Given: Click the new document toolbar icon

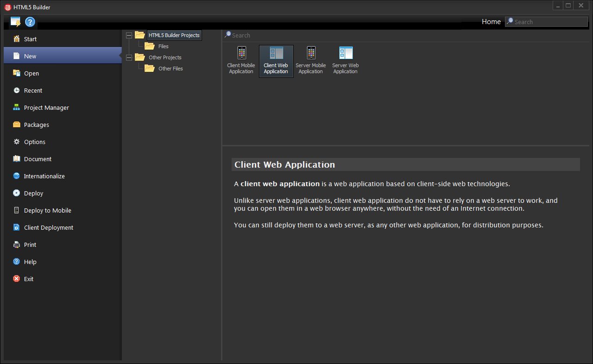Looking at the screenshot, I should pos(15,21).
